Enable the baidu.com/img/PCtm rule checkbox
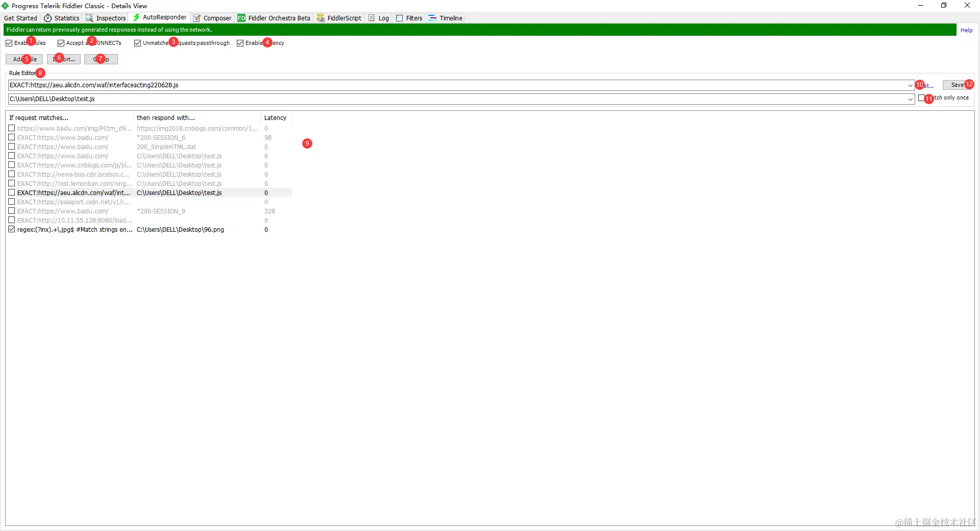This screenshot has height=531, width=980. coord(12,129)
